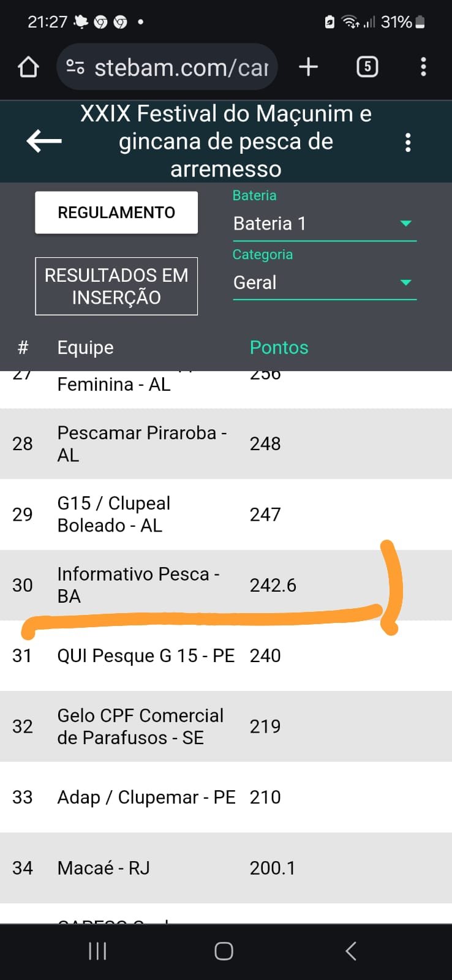The image size is (452, 980).
Task: Click RESULTADOS EM INSERÇÃO button
Action: coord(116,286)
